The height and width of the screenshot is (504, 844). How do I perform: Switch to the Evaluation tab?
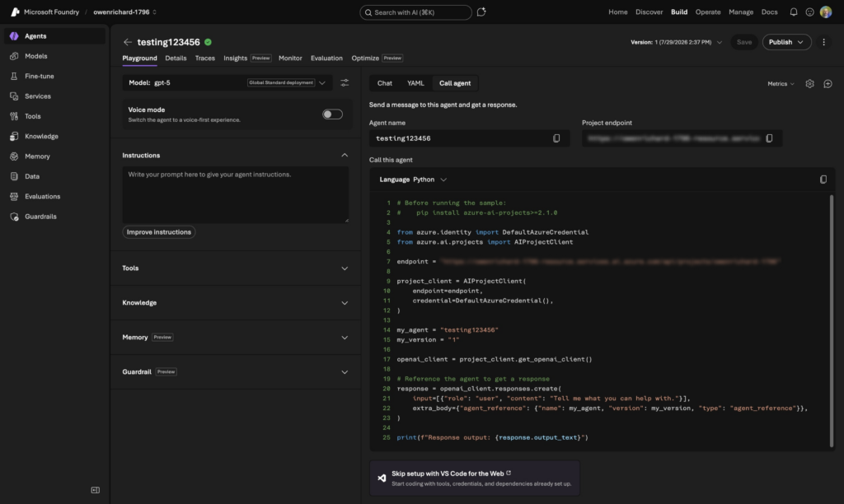point(326,58)
